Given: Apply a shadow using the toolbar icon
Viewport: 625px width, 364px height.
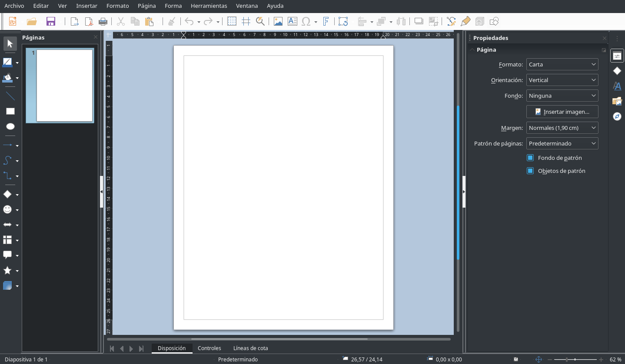Looking at the screenshot, I should [418, 21].
